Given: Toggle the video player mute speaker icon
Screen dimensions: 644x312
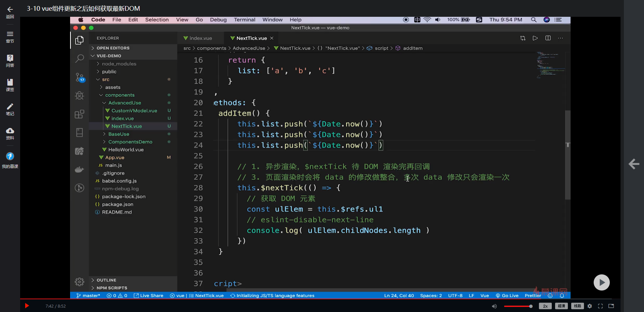Looking at the screenshot, I should pyautogui.click(x=494, y=306).
